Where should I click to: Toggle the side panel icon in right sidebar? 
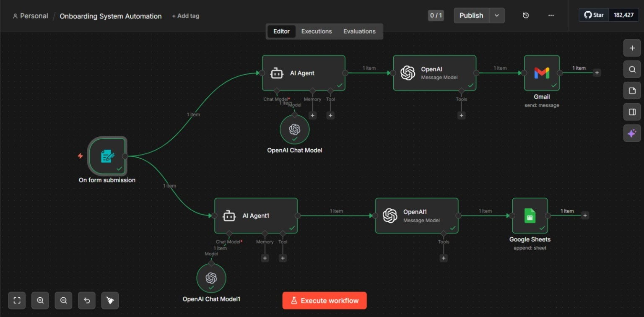pos(632,112)
